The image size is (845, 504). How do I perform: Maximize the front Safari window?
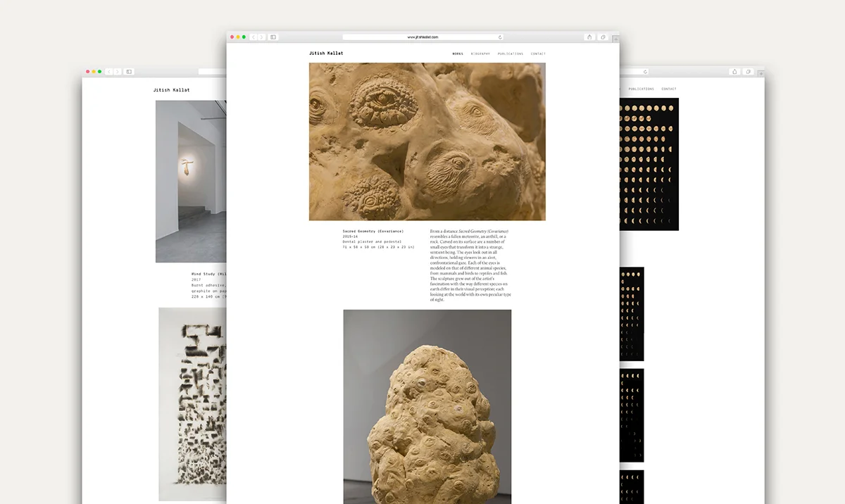tap(244, 37)
